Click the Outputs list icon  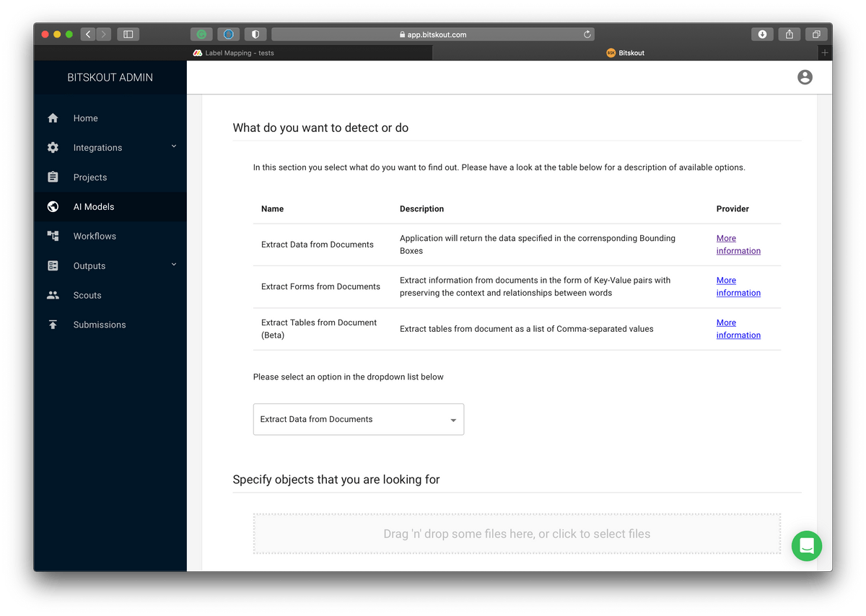point(53,265)
